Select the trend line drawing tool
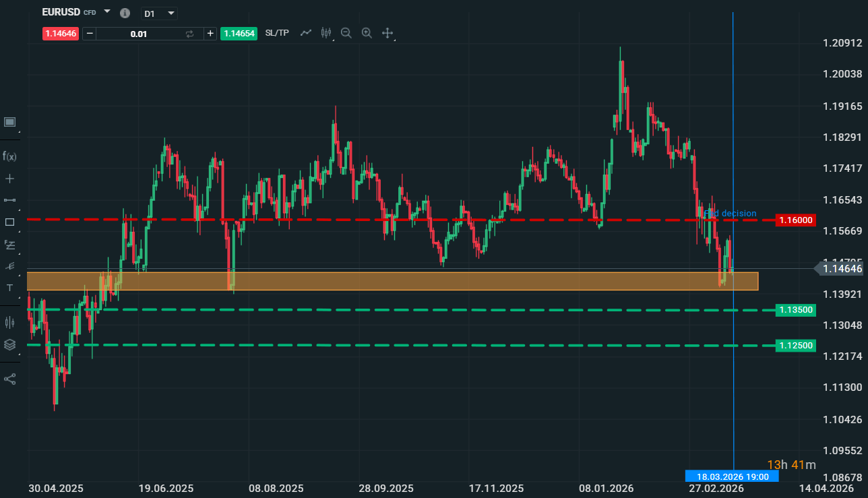Image resolution: width=868 pixels, height=498 pixels. pyautogui.click(x=9, y=200)
